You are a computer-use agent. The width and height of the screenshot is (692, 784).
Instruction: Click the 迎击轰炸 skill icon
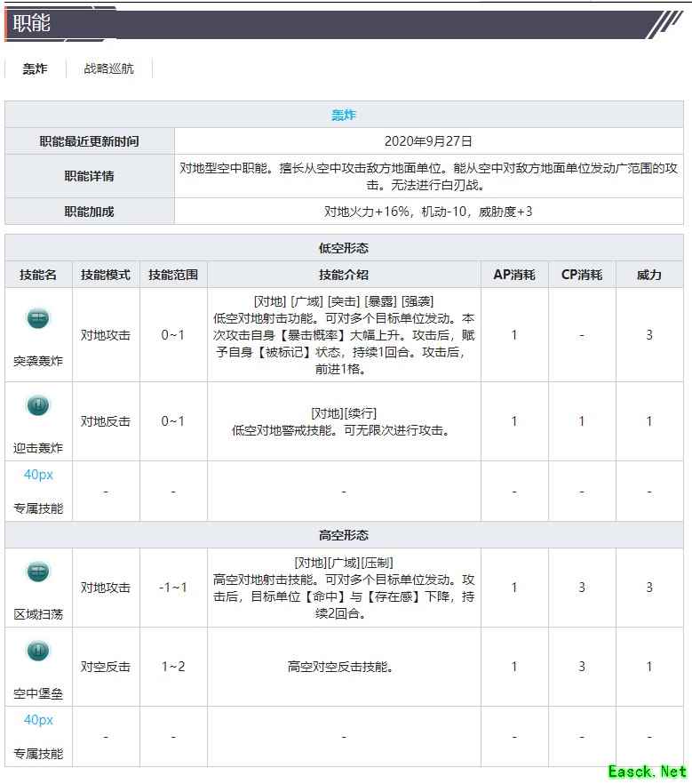(37, 405)
